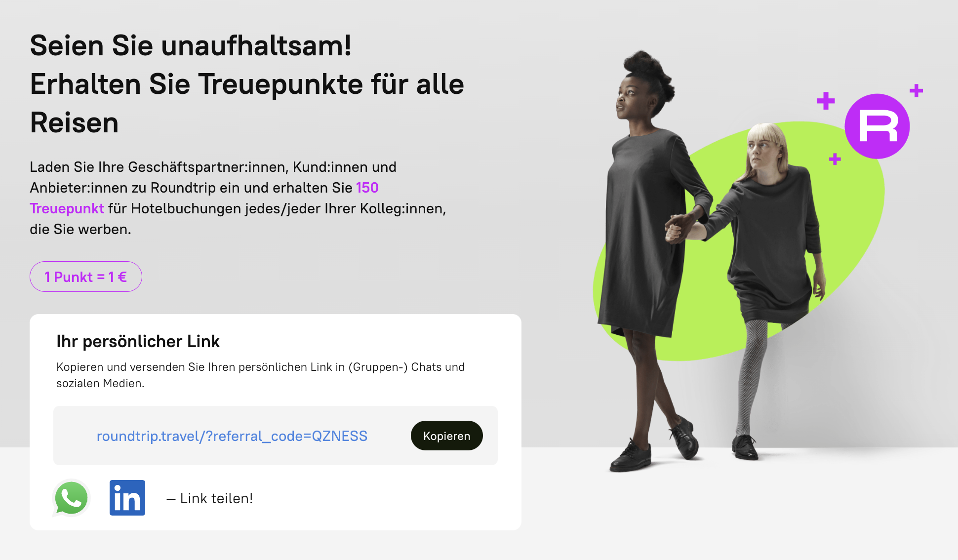This screenshot has height=560, width=958.
Task: Click the 'Kopieren und versenden' description text
Action: (260, 375)
